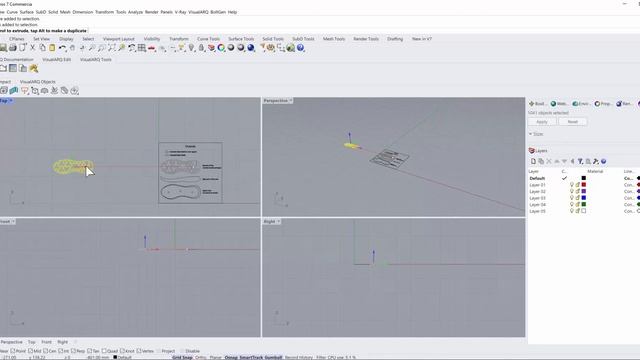Toggle the Quad osnap checkbox
Image resolution: width=640 pixels, height=360 pixels.
coord(104,351)
